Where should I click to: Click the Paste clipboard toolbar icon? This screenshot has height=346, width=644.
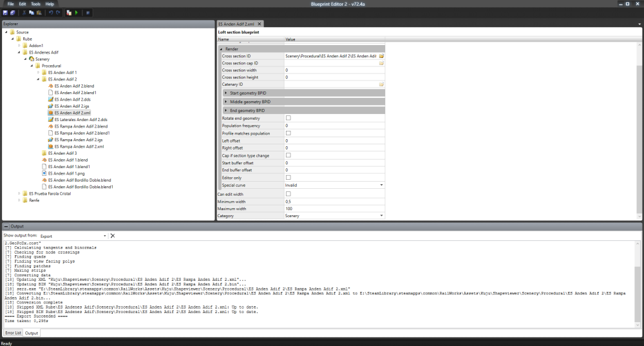pyautogui.click(x=39, y=12)
